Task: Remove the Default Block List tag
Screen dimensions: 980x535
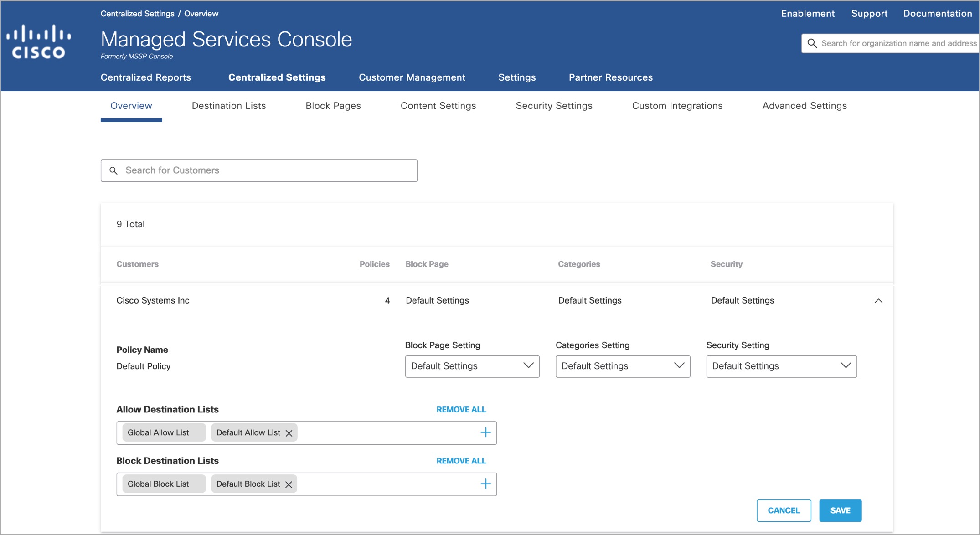Action: (x=289, y=484)
